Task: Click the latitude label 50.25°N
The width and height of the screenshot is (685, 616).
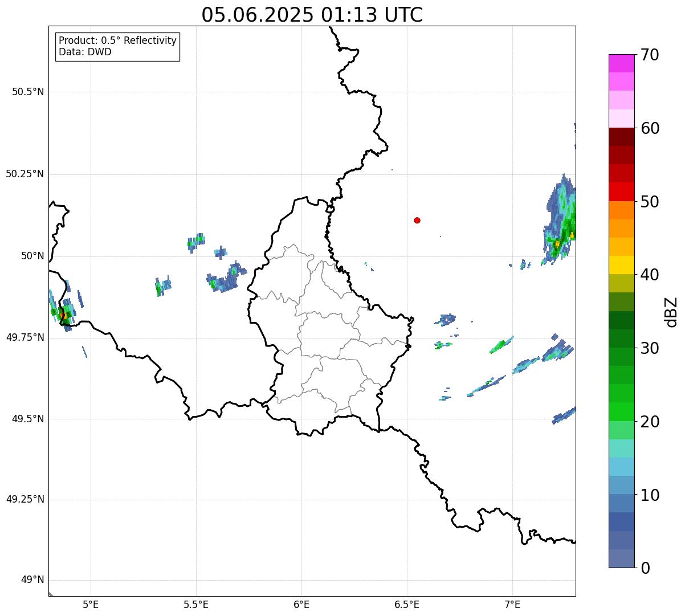Action: pos(25,174)
